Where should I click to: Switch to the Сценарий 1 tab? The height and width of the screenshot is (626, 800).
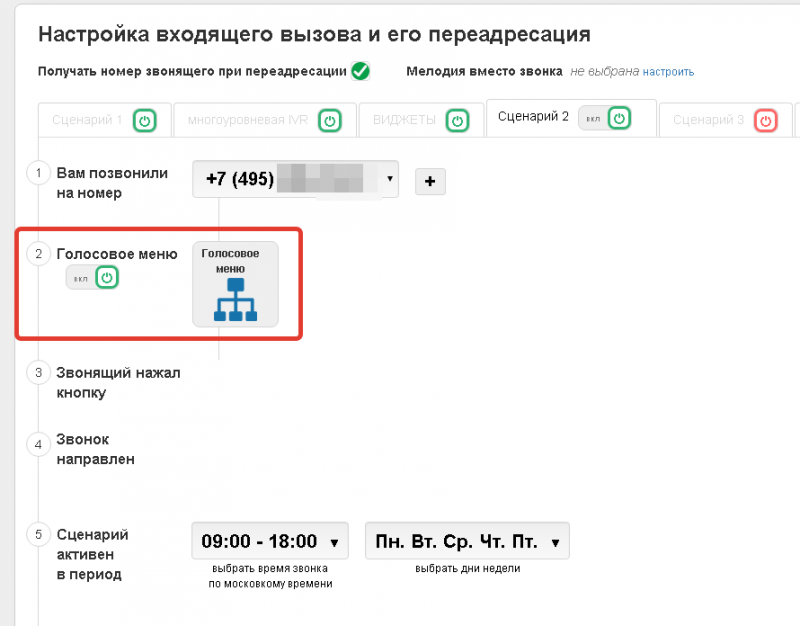[x=90, y=119]
